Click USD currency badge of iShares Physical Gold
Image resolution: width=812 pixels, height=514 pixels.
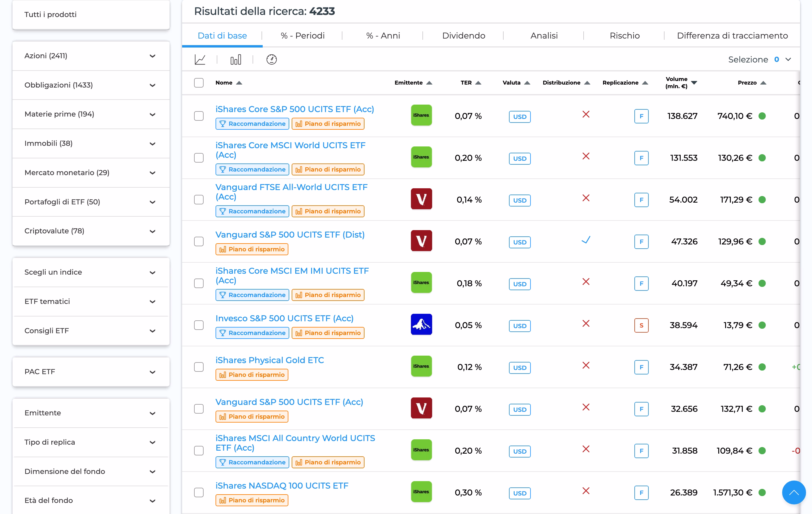point(519,368)
